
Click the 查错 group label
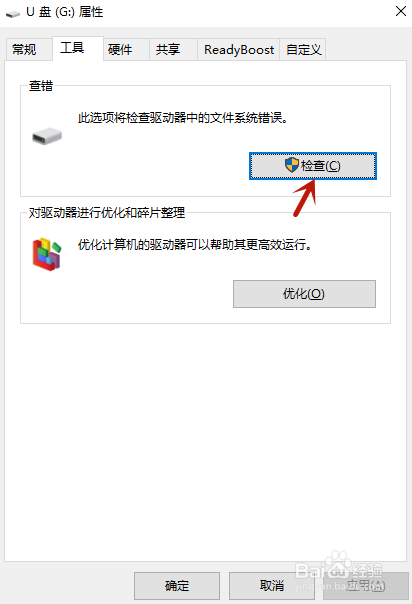(41, 86)
